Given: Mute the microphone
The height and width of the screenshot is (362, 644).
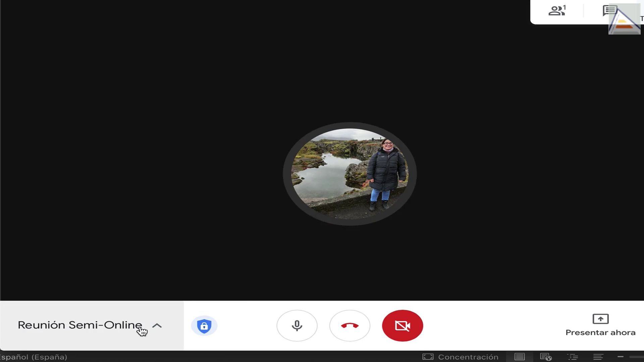Looking at the screenshot, I should click(297, 325).
